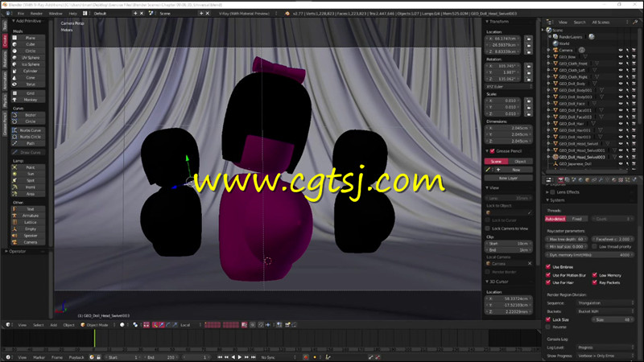This screenshot has height=362, width=644.
Task: Add a Lattice object
Action: (x=28, y=222)
